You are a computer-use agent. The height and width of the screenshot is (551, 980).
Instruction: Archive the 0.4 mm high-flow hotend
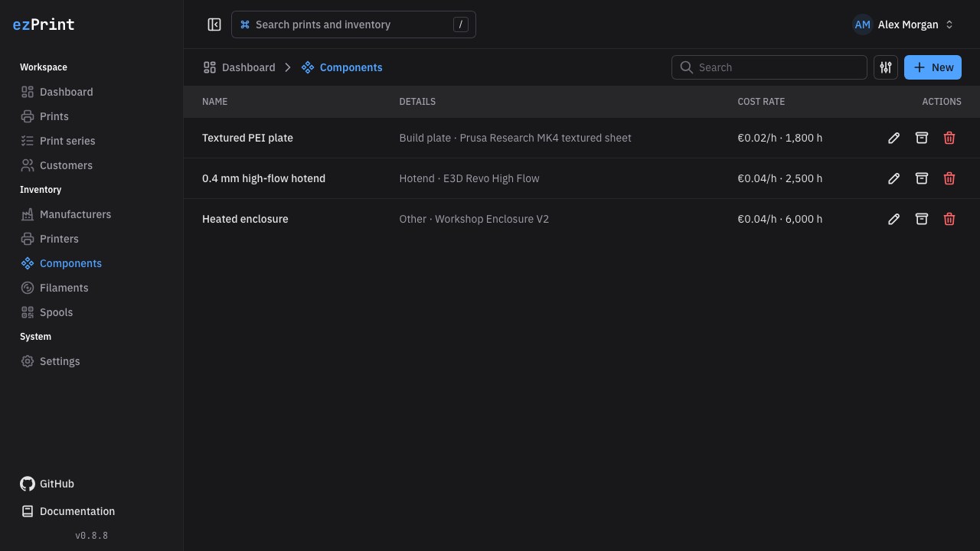point(922,178)
